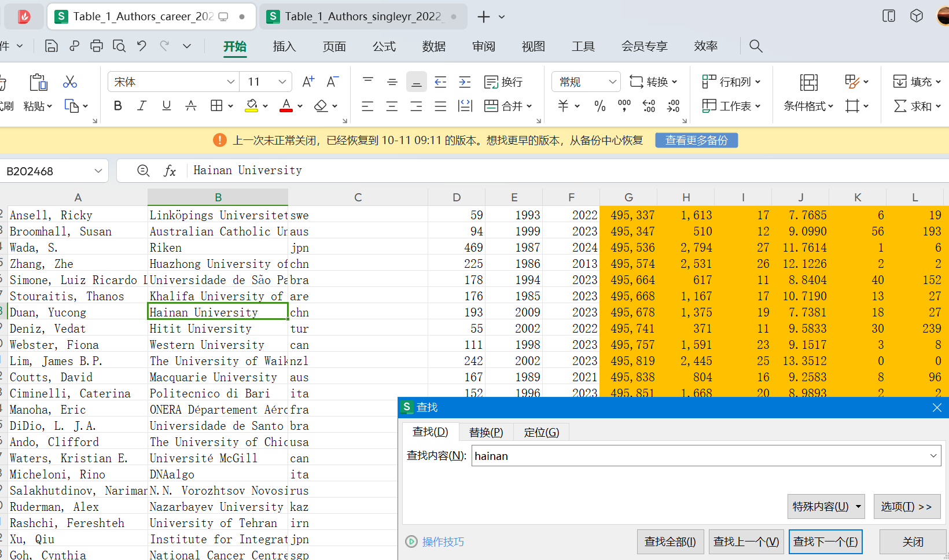This screenshot has width=949, height=560.
Task: Click decrease indent icon
Action: 441,82
